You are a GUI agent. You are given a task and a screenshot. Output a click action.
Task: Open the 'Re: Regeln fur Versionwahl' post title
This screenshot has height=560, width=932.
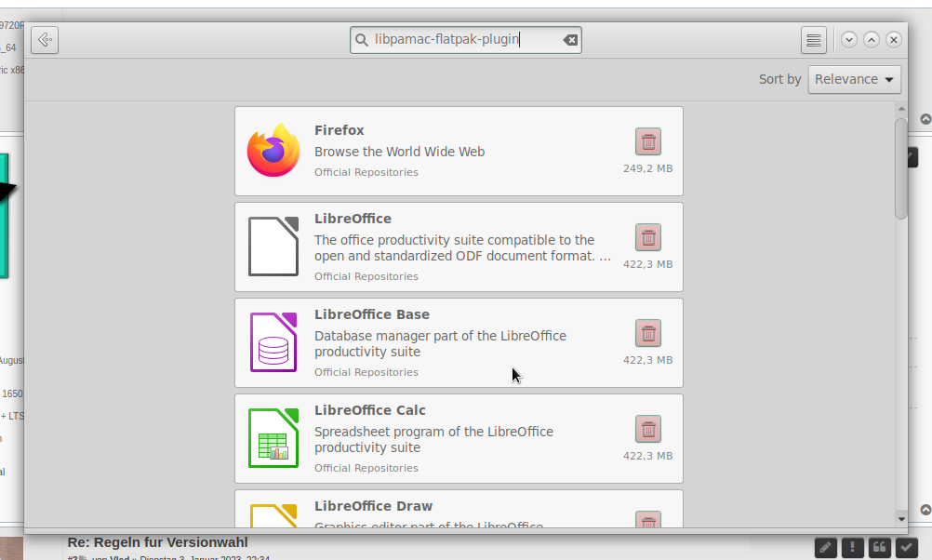coord(157,542)
